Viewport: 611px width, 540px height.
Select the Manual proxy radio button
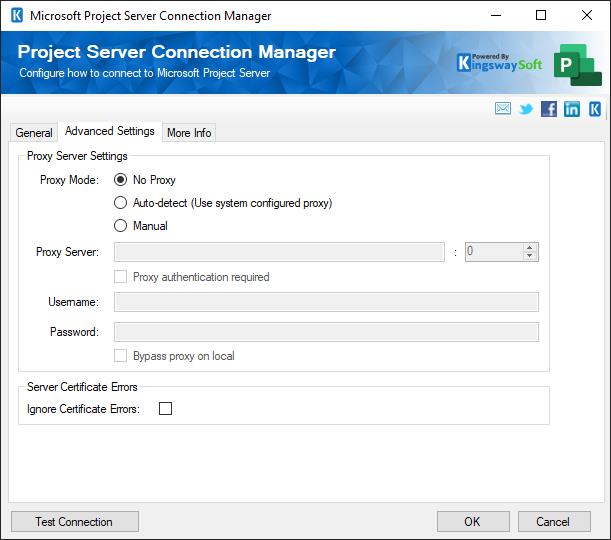120,226
